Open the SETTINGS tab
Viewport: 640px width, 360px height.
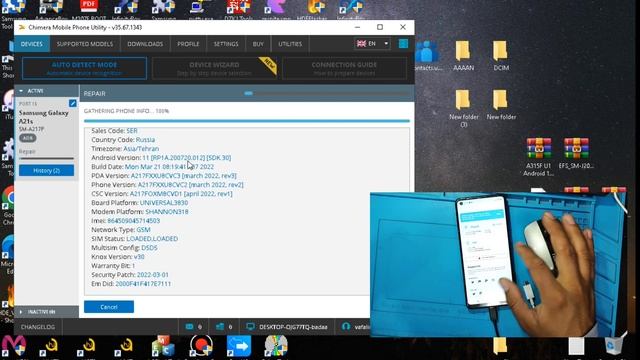tap(226, 44)
